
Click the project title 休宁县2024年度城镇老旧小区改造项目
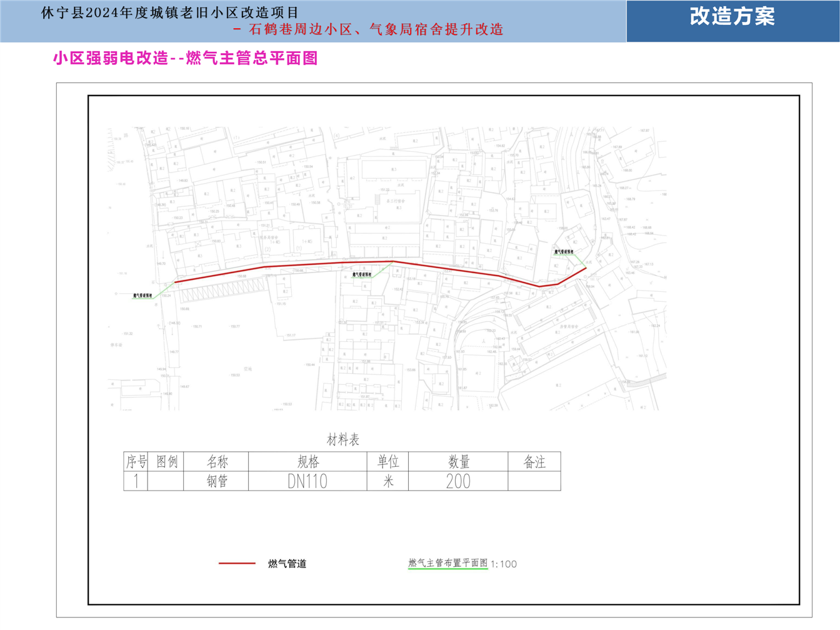(x=170, y=12)
